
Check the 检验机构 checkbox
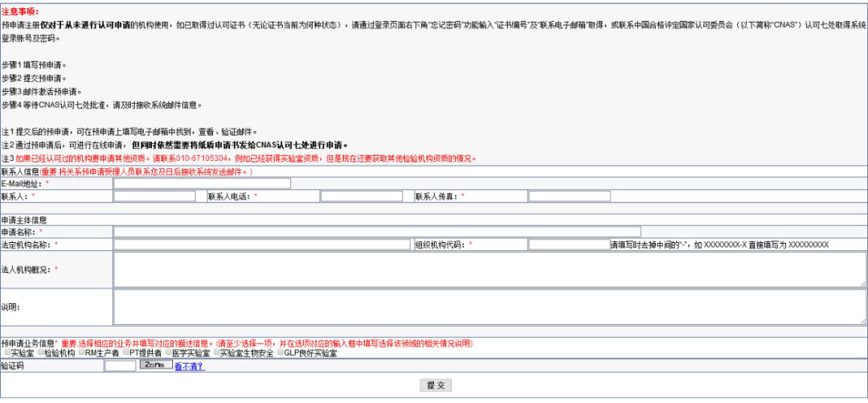[x=40, y=353]
